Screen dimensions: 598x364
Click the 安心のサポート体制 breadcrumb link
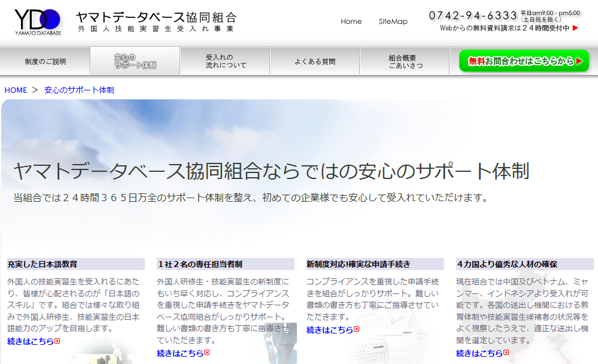(x=79, y=90)
